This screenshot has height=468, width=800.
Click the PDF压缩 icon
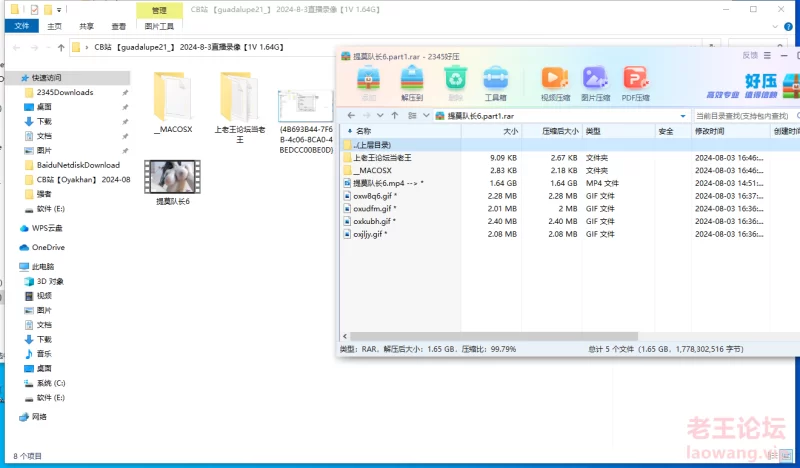tap(635, 82)
